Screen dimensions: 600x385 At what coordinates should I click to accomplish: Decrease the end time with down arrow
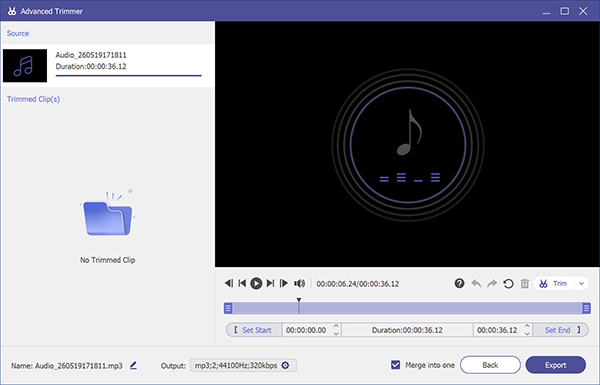[527, 334]
